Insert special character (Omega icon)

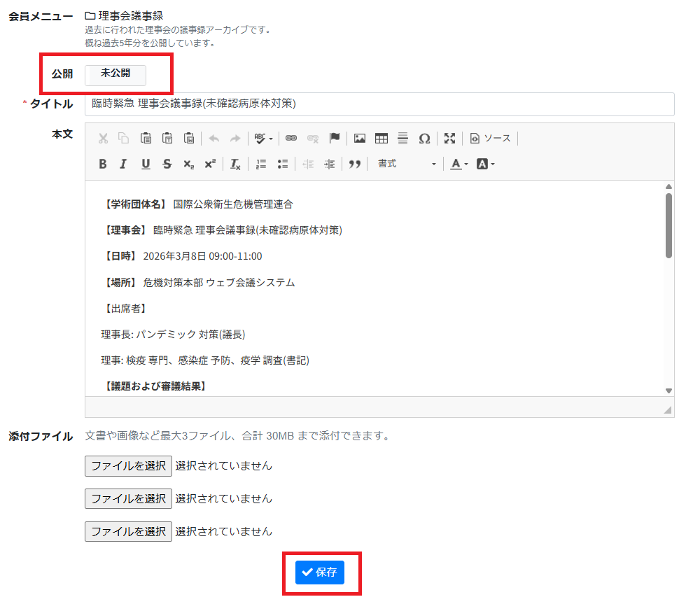pos(424,139)
